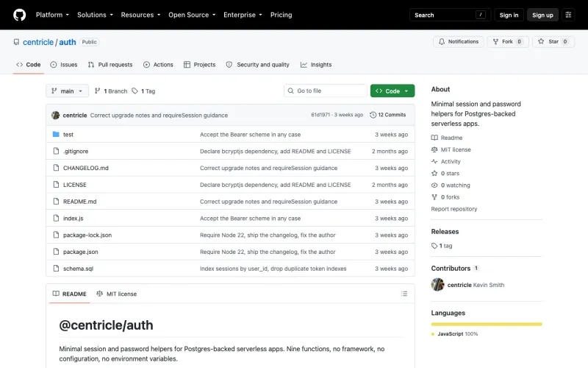Image resolution: width=588 pixels, height=368 pixels.
Task: Open the auth repository name link
Action: coord(68,42)
